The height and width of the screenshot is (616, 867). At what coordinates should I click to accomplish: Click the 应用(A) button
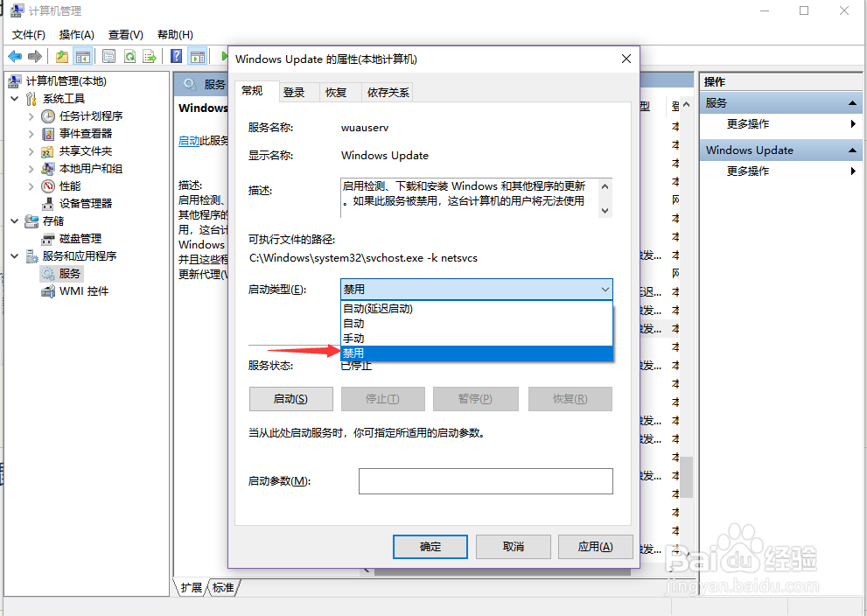tap(595, 546)
